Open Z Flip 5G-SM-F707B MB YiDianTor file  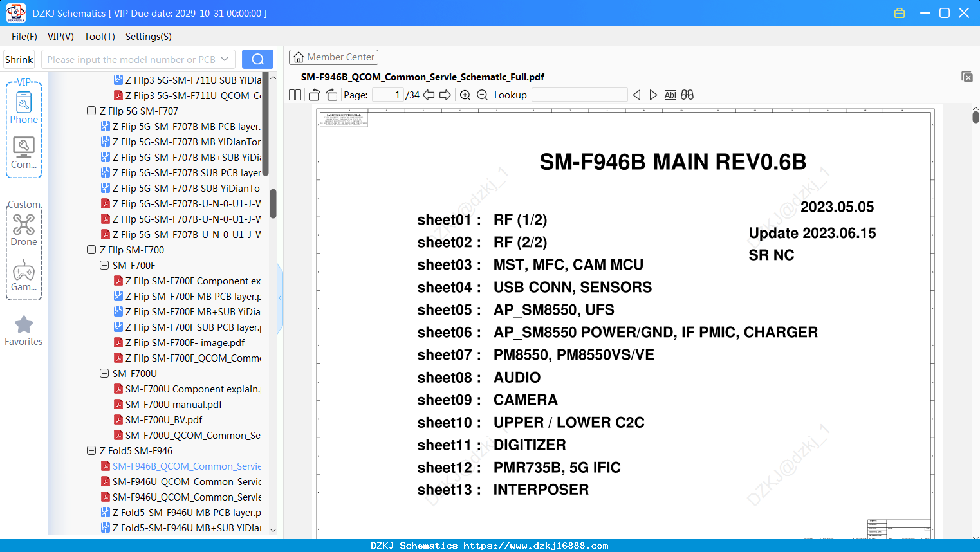[181, 142]
